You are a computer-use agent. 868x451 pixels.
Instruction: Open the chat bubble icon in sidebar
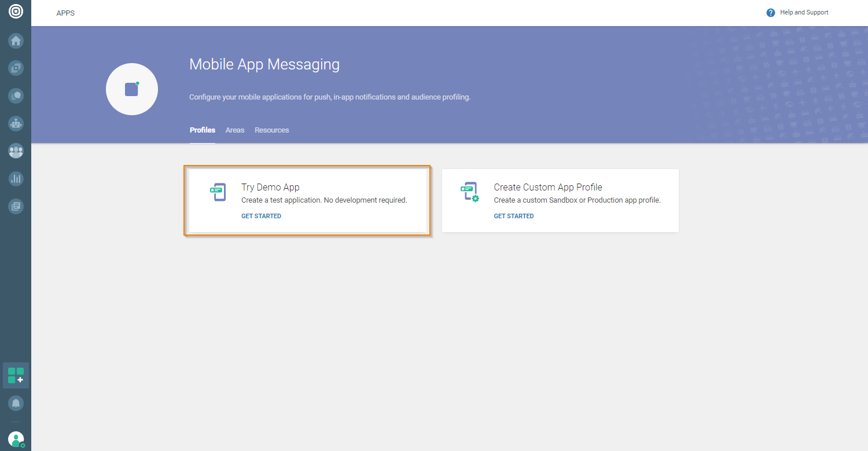coord(16,96)
